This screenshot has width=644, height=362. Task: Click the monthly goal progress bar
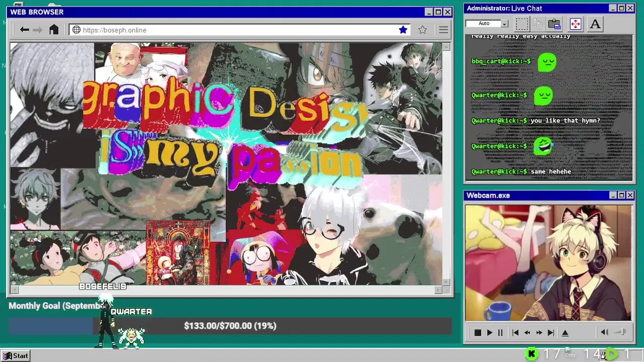[230, 326]
